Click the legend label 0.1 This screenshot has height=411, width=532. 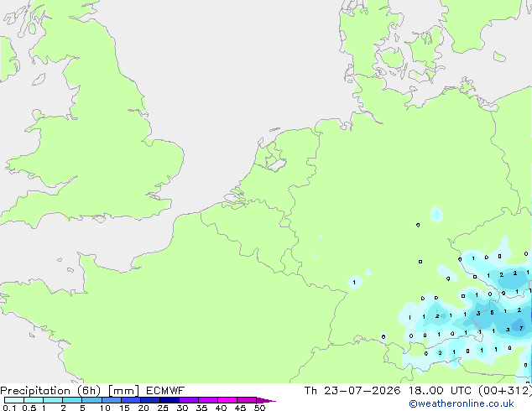[x=9, y=408]
